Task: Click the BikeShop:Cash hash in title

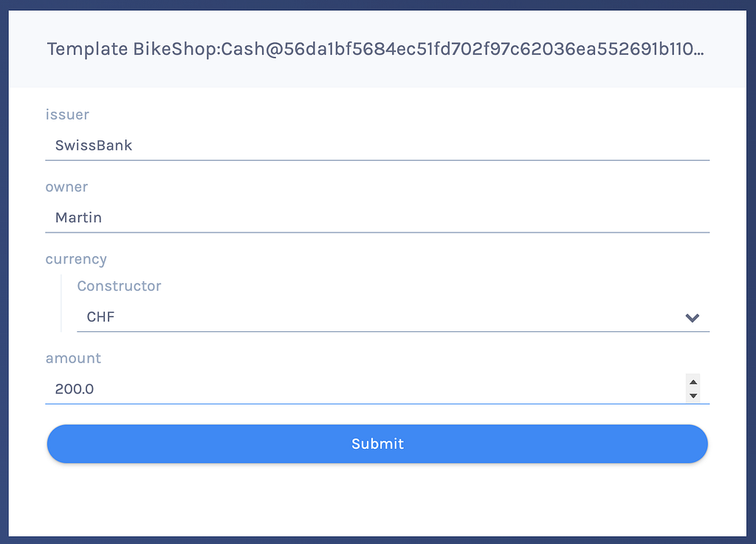Action: click(418, 49)
